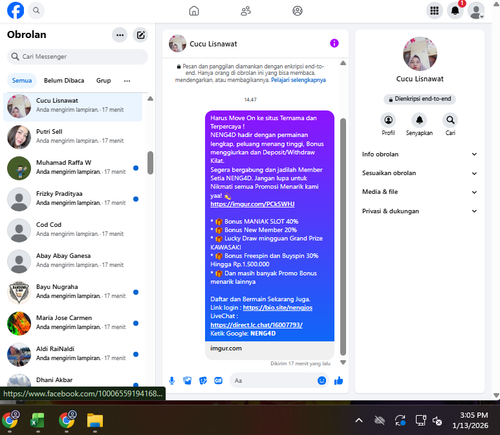Expand Sesuaikan obrolan section

point(419,173)
